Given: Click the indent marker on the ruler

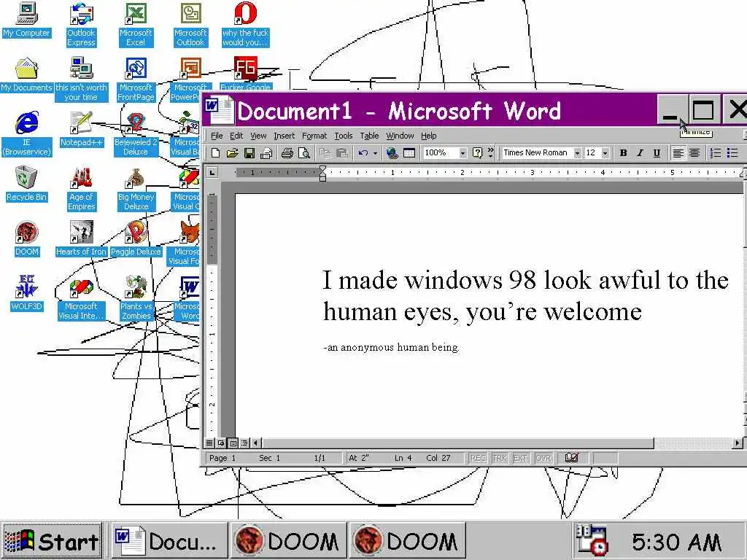Looking at the screenshot, I should pos(322,173).
